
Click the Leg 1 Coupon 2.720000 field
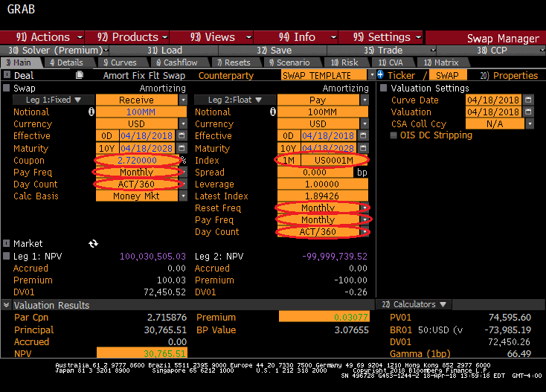pyautogui.click(x=137, y=160)
